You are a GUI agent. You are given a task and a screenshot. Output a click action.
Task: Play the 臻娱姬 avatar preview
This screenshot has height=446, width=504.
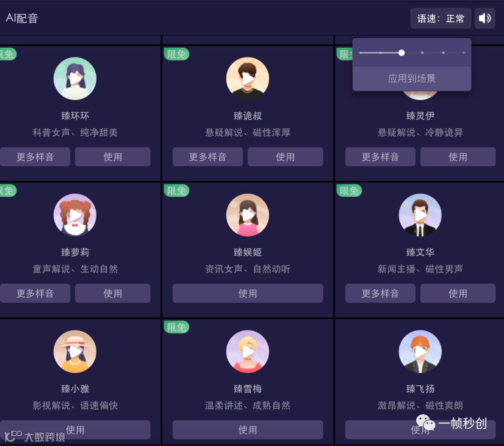click(x=247, y=215)
